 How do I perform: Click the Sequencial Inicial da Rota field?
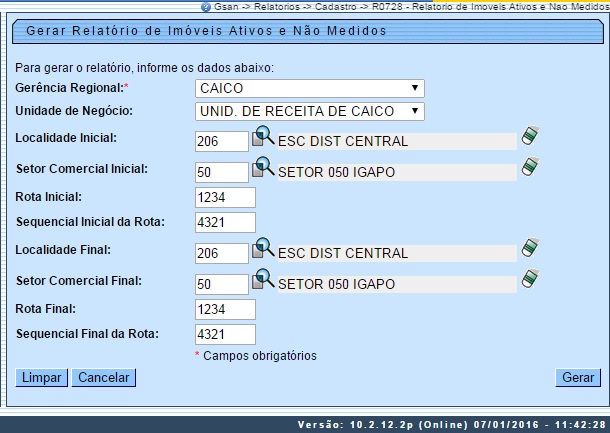(225, 222)
